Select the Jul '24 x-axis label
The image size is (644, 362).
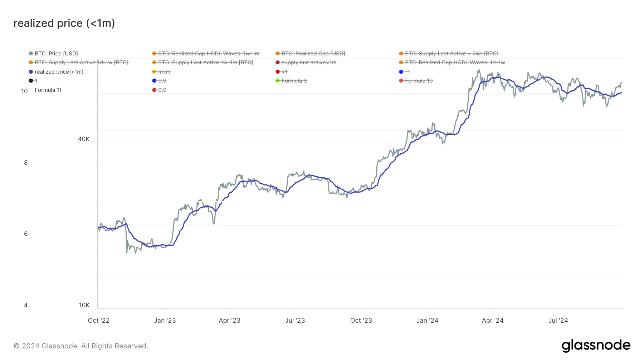click(558, 321)
